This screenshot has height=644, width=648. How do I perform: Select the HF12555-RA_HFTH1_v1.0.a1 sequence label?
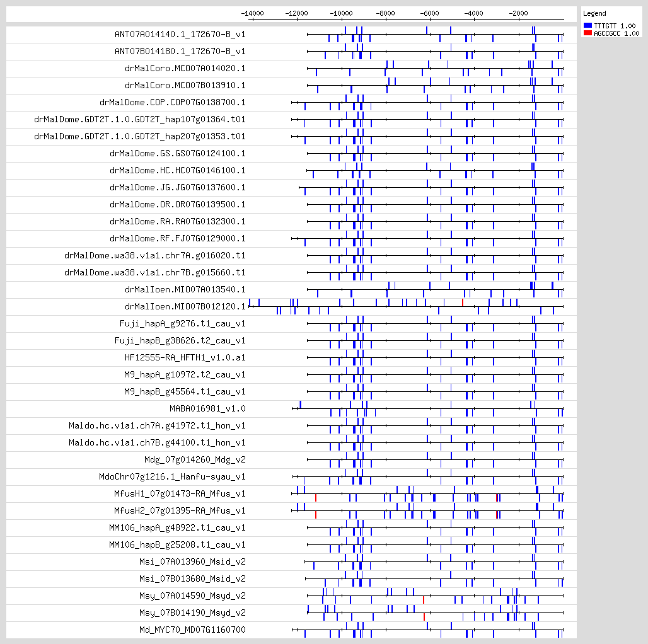(x=185, y=357)
